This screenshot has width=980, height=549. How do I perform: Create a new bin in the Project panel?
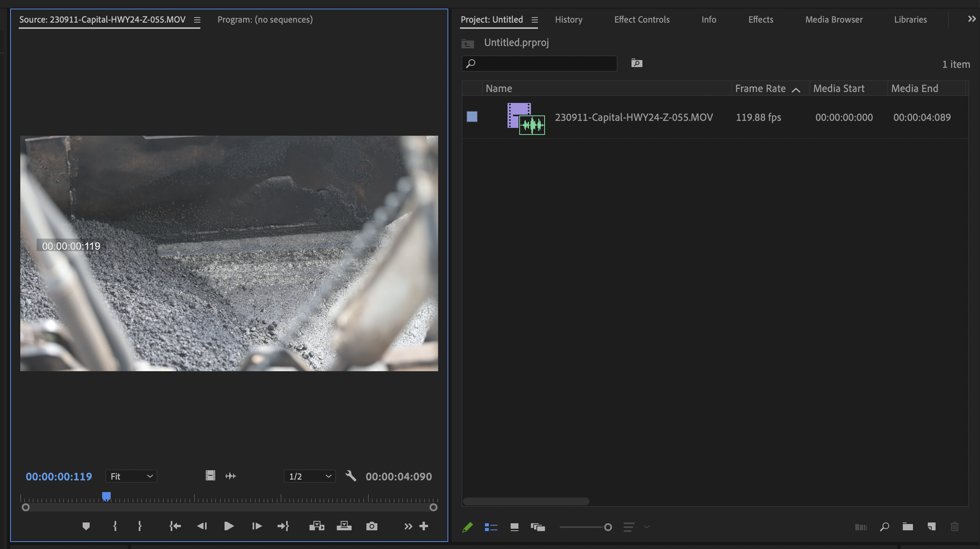point(907,526)
